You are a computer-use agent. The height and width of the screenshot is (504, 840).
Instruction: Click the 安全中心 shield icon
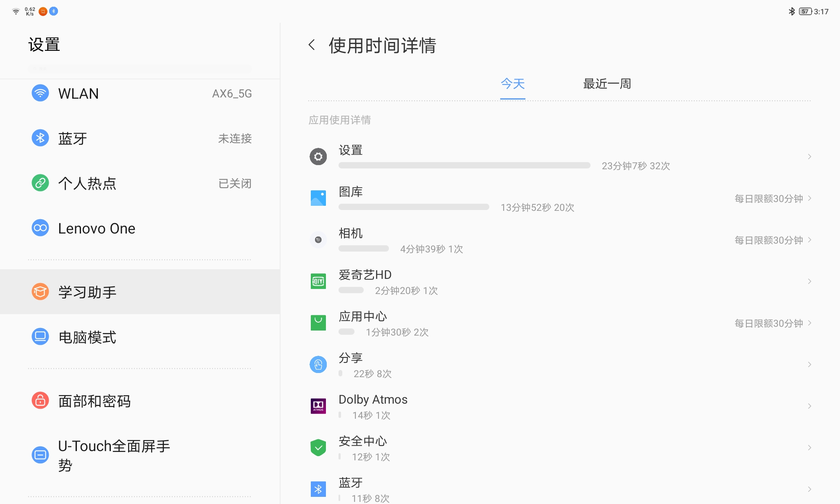click(318, 447)
